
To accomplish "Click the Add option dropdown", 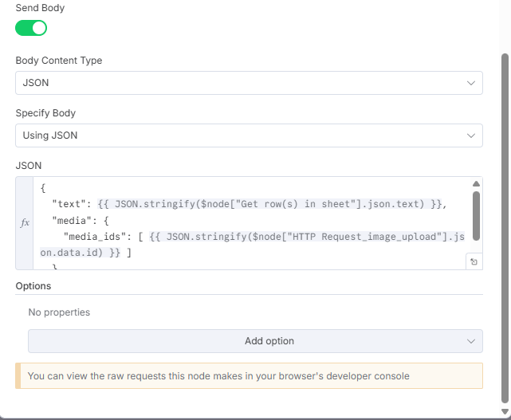I will click(255, 341).
